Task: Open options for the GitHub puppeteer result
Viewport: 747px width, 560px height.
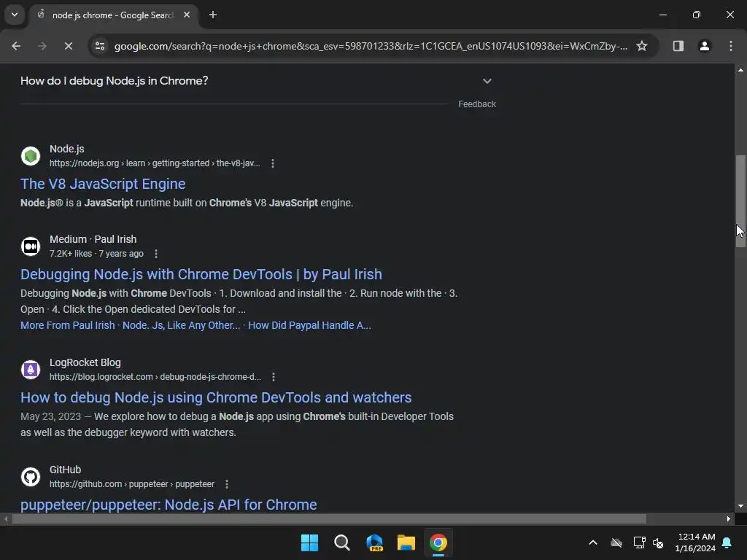Action: (x=227, y=484)
